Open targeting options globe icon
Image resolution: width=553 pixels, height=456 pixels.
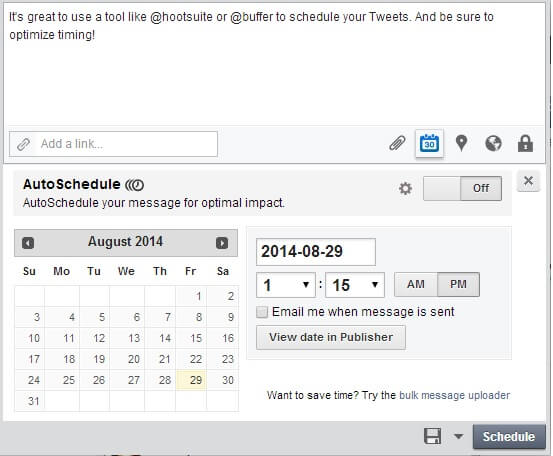493,144
